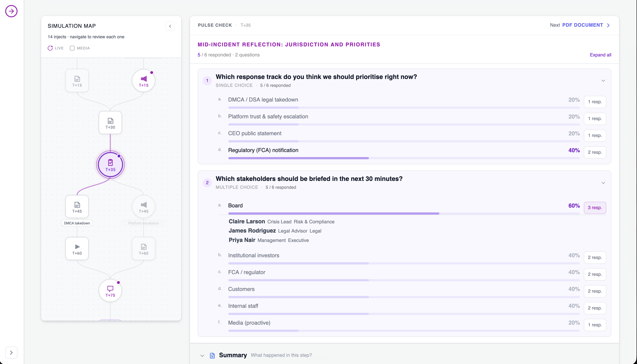
Task: Click the Expand all link
Action: [600, 55]
